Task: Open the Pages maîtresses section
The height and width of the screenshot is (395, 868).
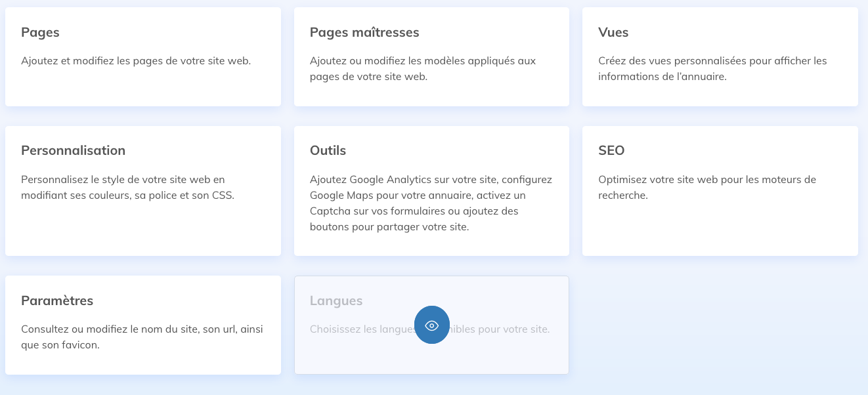Action: click(431, 56)
